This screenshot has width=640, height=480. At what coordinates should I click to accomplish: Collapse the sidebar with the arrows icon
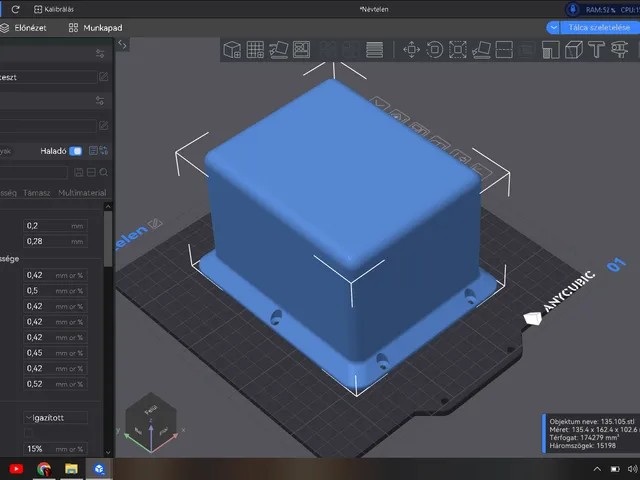pyautogui.click(x=122, y=44)
